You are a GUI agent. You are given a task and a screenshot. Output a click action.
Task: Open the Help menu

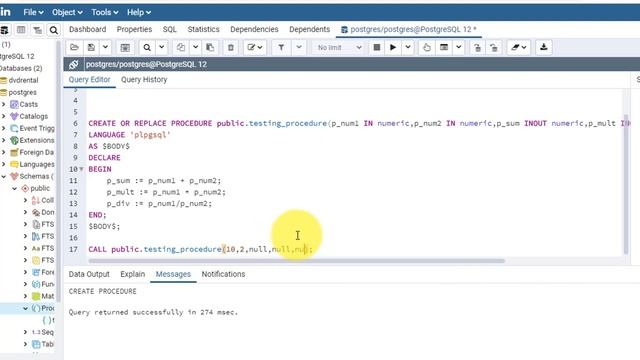coord(139,12)
